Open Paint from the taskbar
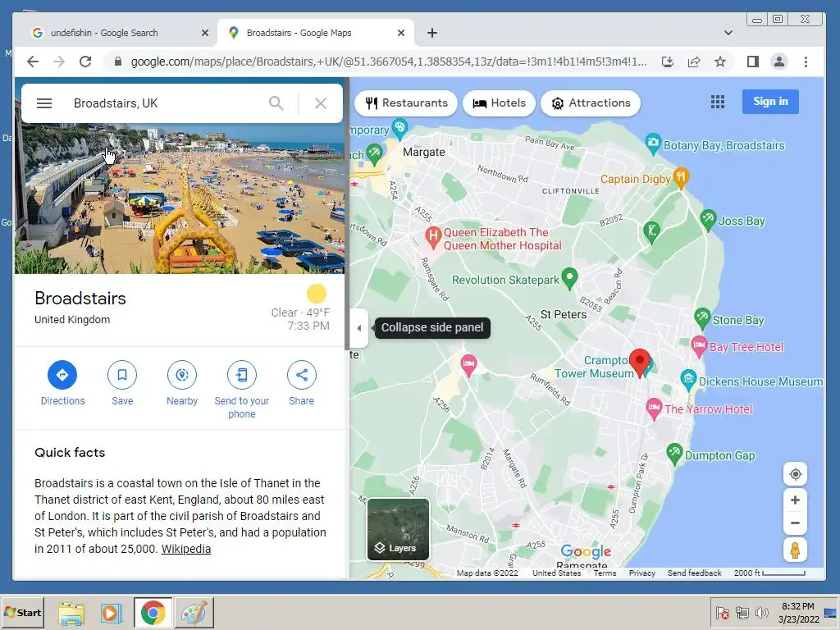840x630 pixels. coord(194,613)
